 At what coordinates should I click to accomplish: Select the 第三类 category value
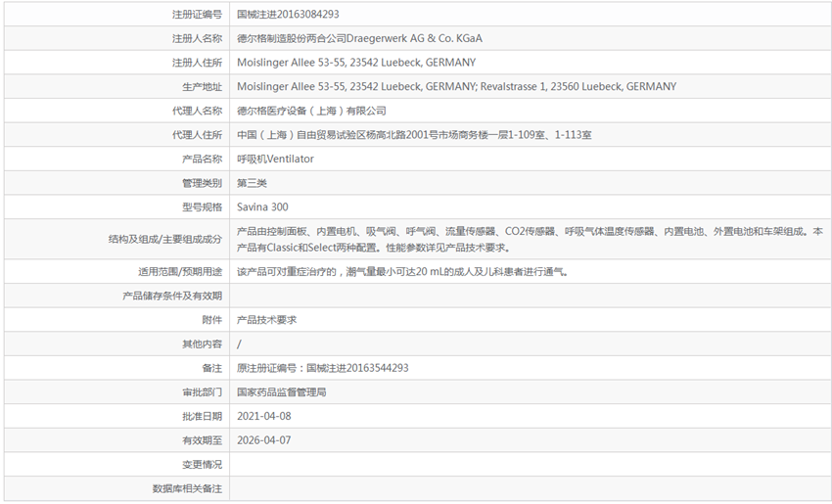252,184
